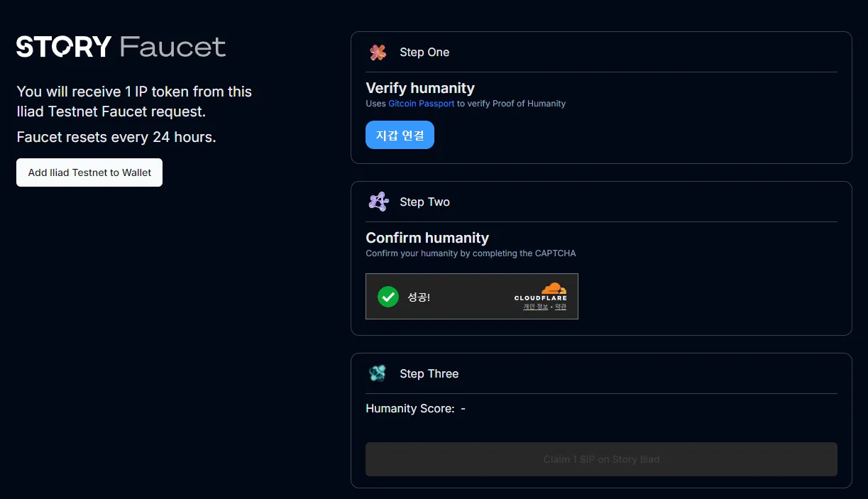868x499 pixels.
Task: Click the 성공! success text
Action: pyautogui.click(x=419, y=297)
